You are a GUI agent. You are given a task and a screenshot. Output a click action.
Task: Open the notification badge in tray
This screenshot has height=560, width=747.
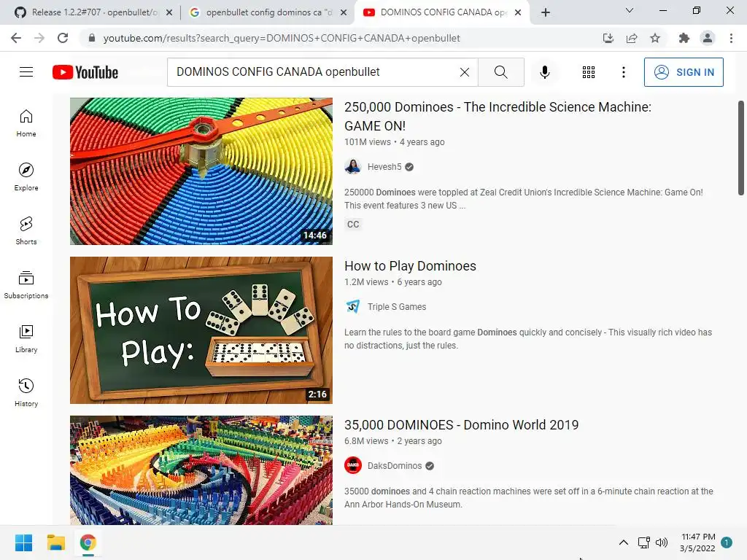click(726, 542)
